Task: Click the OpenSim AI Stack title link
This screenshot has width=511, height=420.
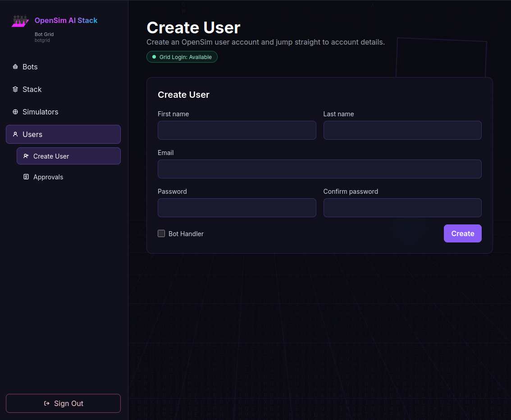Action: tap(66, 21)
